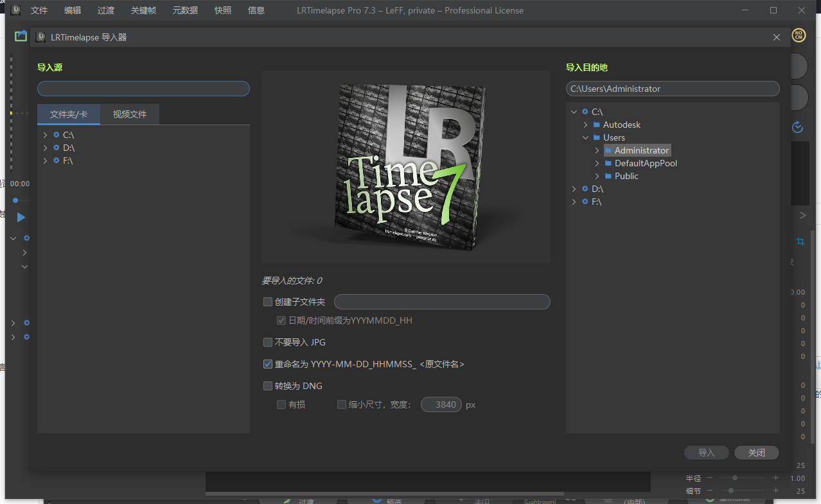821x504 pixels.
Task: Uncheck the 重命名为 YYYY-MM-DD_HHMMSS_ checkbox
Action: tap(268, 364)
